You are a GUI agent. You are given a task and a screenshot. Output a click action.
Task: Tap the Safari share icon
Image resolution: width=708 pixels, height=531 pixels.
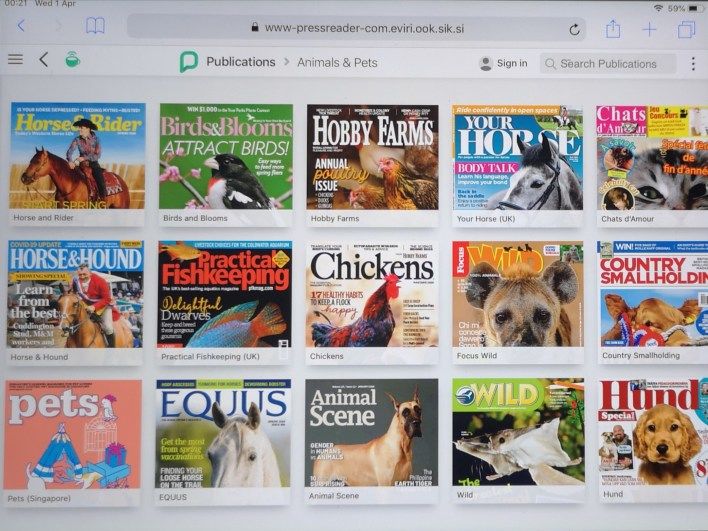[x=613, y=29]
